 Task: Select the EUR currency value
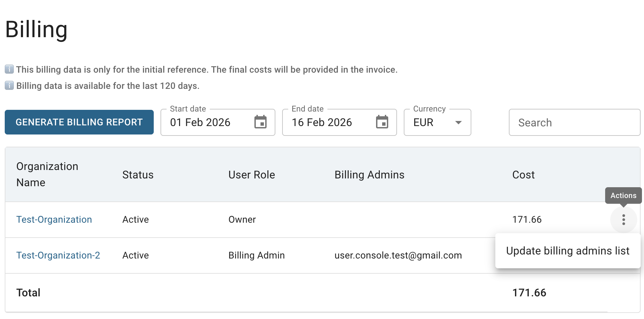click(x=423, y=122)
